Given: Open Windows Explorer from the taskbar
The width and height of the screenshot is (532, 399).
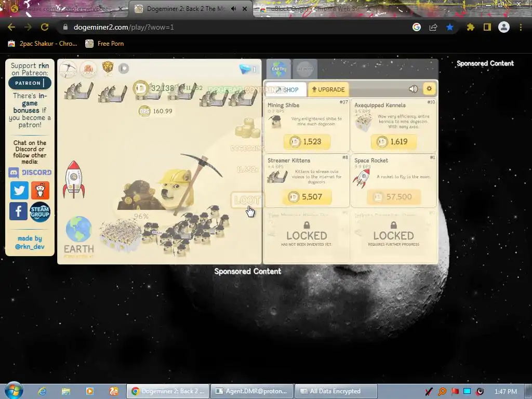Looking at the screenshot, I should tap(66, 391).
